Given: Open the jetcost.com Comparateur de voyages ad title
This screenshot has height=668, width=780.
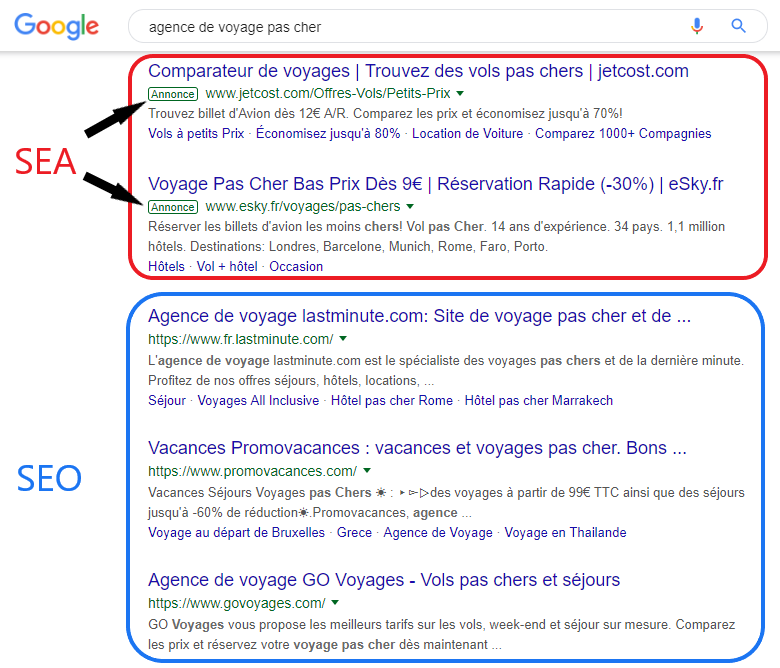Looking at the screenshot, I should (418, 71).
